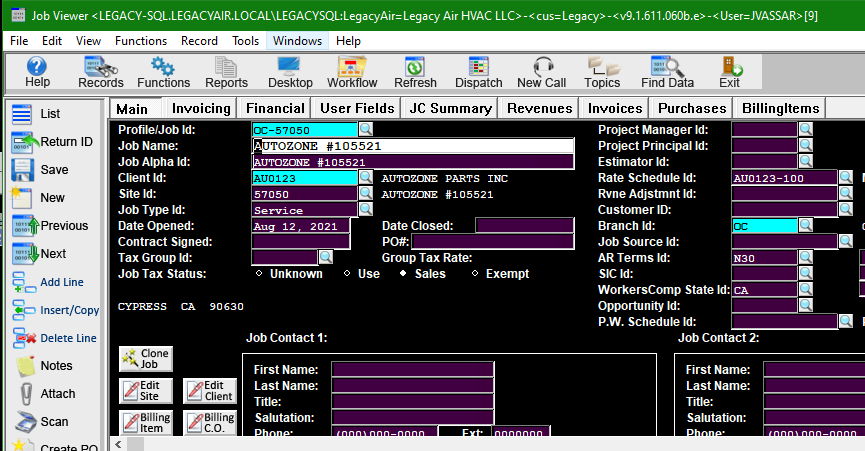Open the Records toolbar icon
The height and width of the screenshot is (451, 865).
(x=100, y=72)
